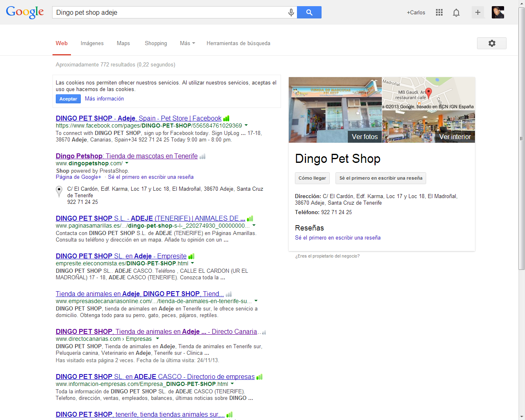Click the Google logo
The height and width of the screenshot is (420, 525).
25,12
